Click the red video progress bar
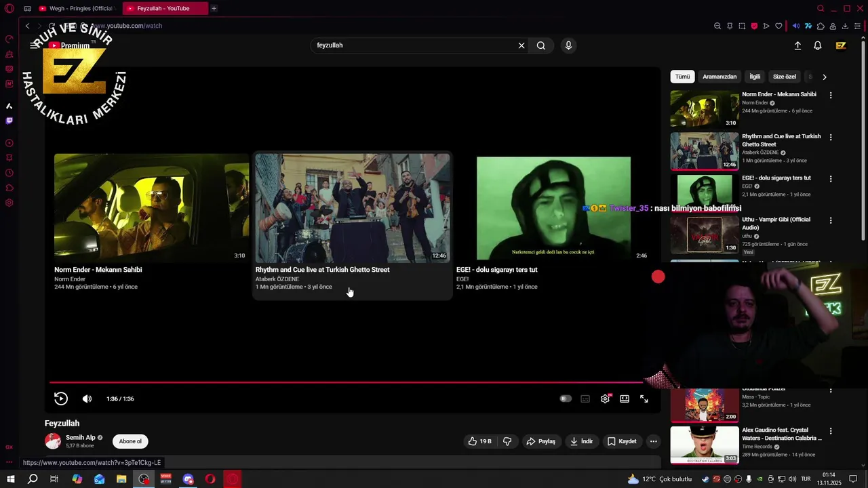The image size is (868, 488). 346,382
